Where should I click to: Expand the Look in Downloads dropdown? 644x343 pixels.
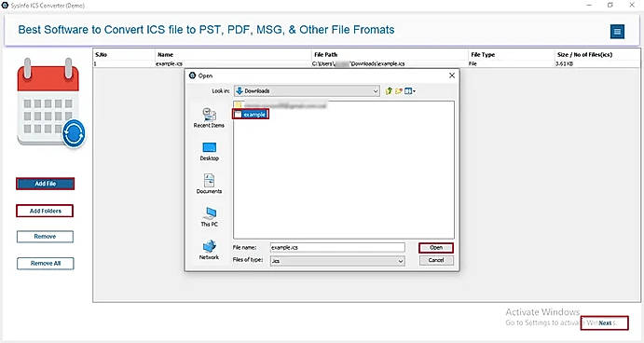(x=376, y=91)
